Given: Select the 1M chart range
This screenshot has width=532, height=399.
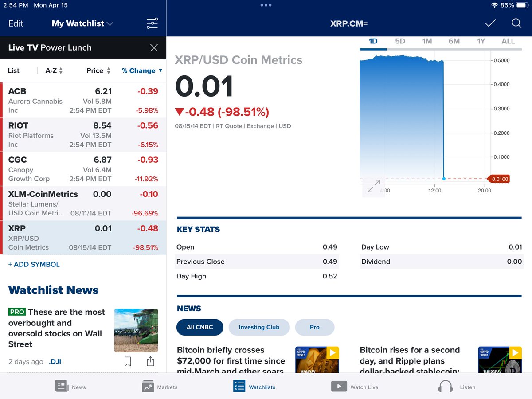Looking at the screenshot, I should click(427, 41).
